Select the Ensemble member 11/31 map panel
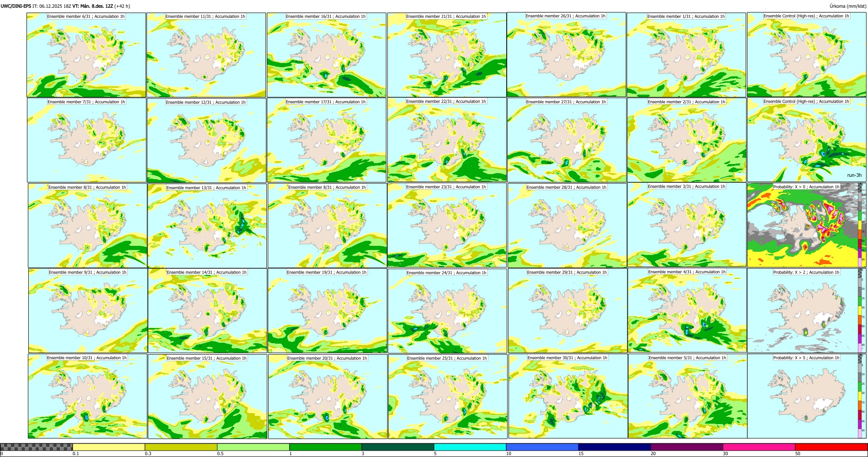Screen dimensions: 868x457 [x=206, y=55]
